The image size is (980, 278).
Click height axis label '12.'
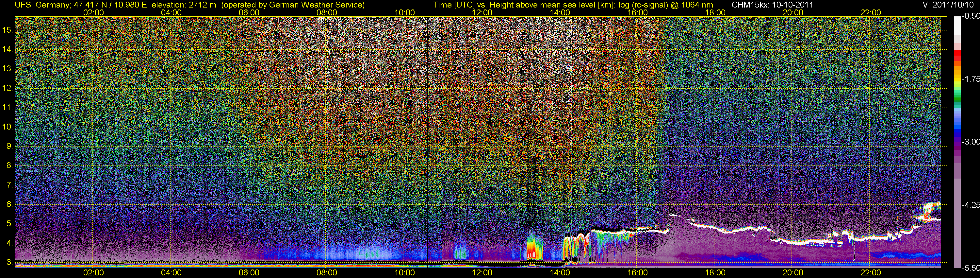pos(8,88)
